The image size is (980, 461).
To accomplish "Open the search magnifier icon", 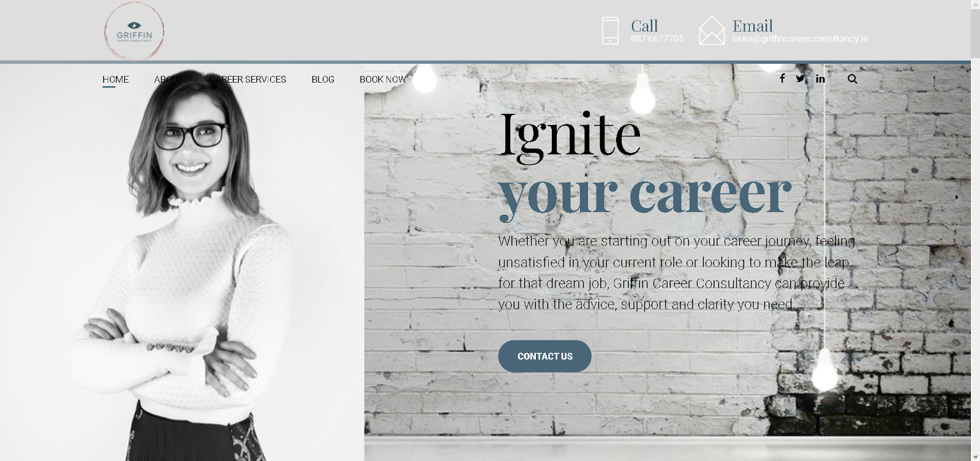I will coord(852,79).
